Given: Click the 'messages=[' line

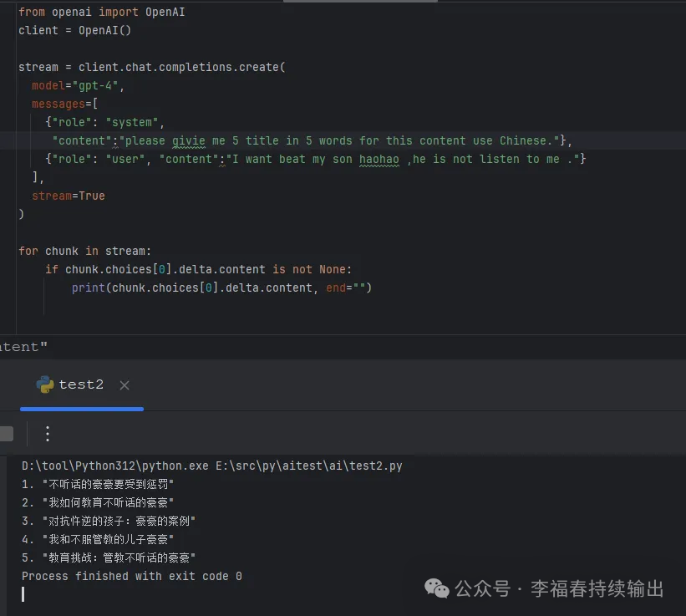Looking at the screenshot, I should click(64, 104).
